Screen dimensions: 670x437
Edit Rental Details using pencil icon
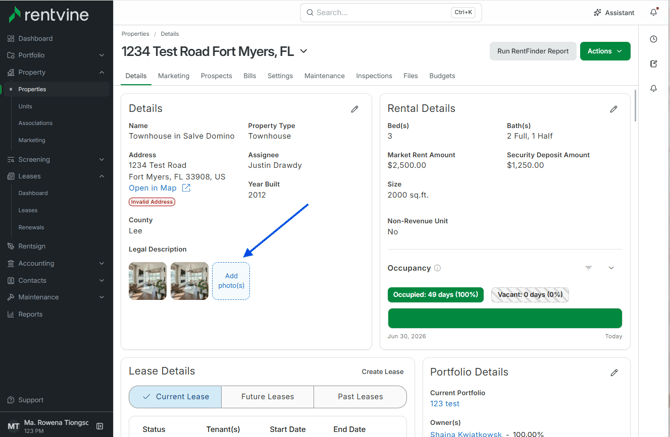tap(614, 109)
